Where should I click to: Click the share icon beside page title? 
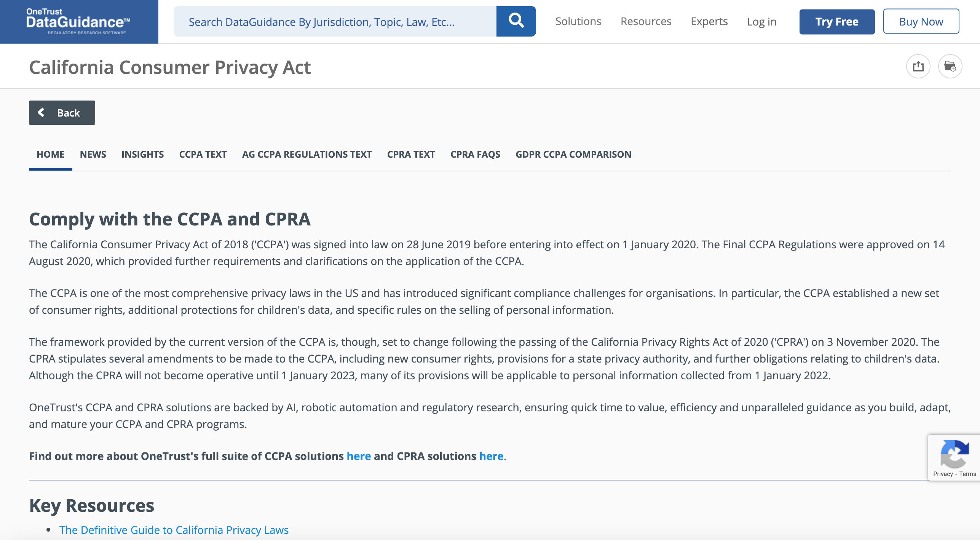pos(918,66)
